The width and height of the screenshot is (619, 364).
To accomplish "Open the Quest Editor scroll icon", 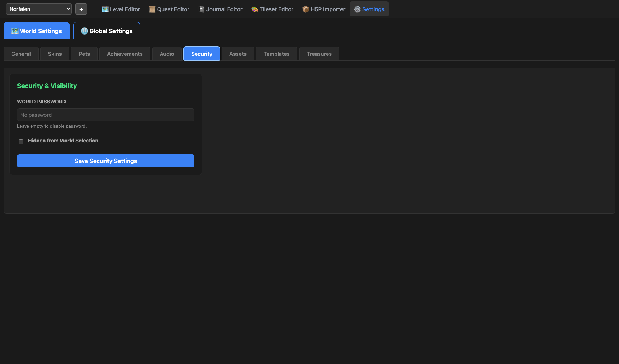I will point(152,9).
